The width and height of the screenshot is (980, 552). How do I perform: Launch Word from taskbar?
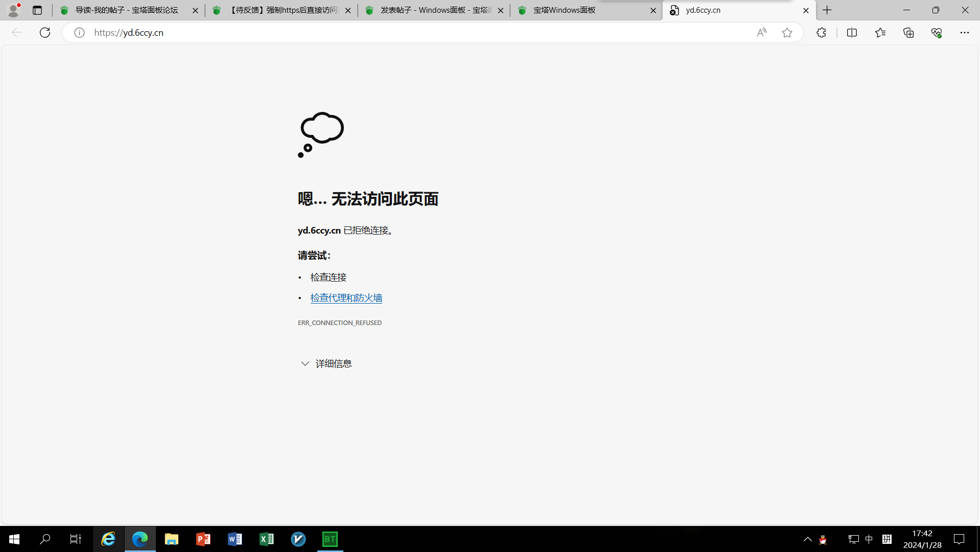coord(235,539)
